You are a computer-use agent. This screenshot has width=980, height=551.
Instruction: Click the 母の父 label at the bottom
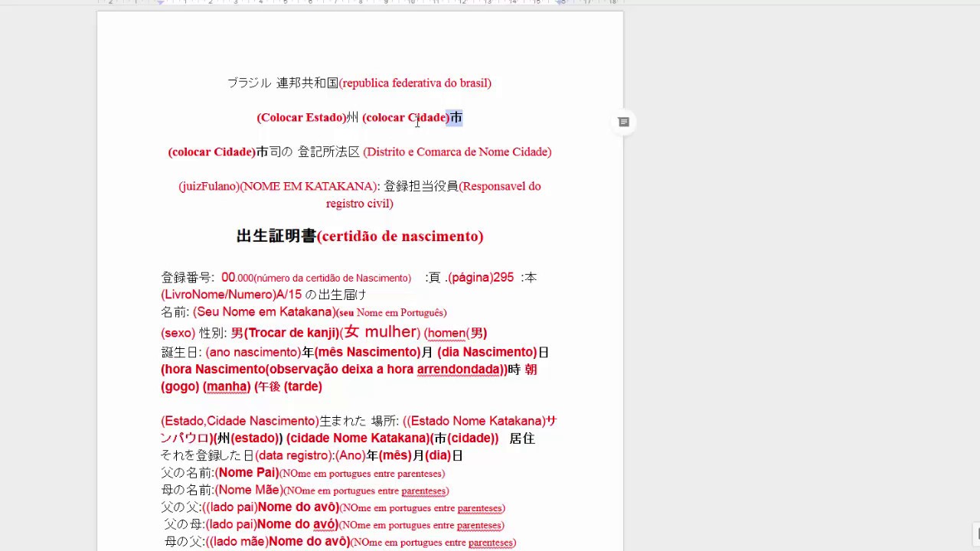[184, 542]
